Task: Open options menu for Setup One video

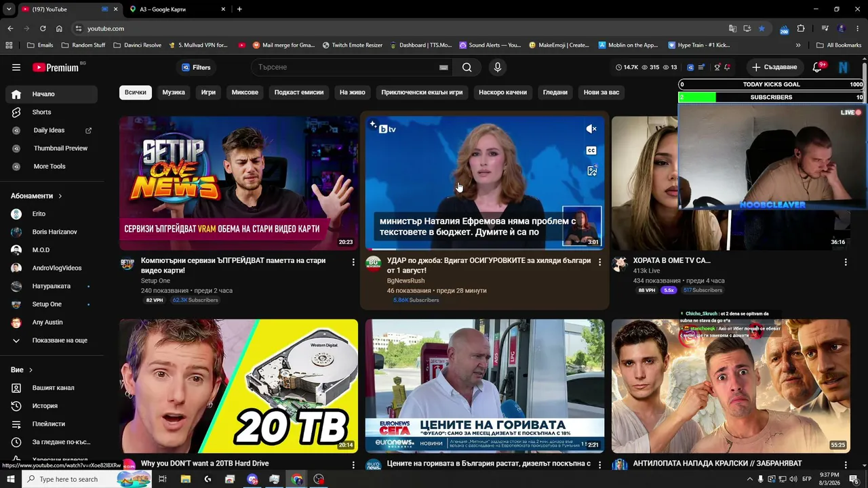Action: 353,262
